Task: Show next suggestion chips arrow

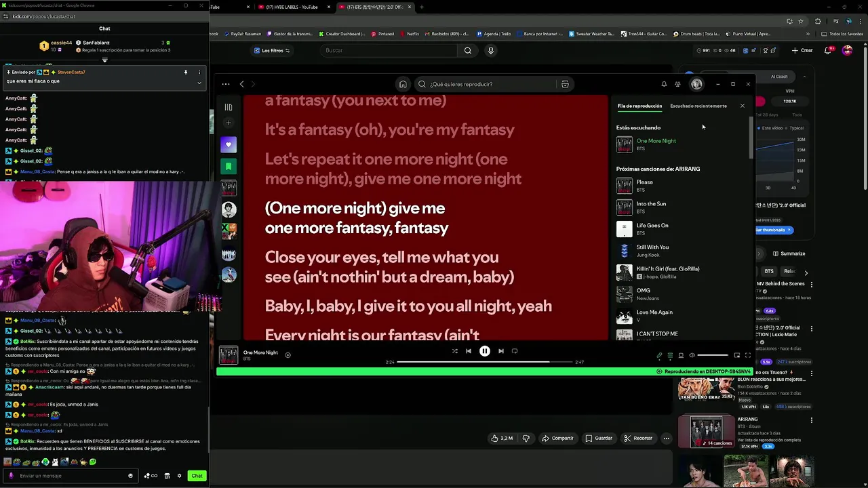Action: tap(806, 272)
